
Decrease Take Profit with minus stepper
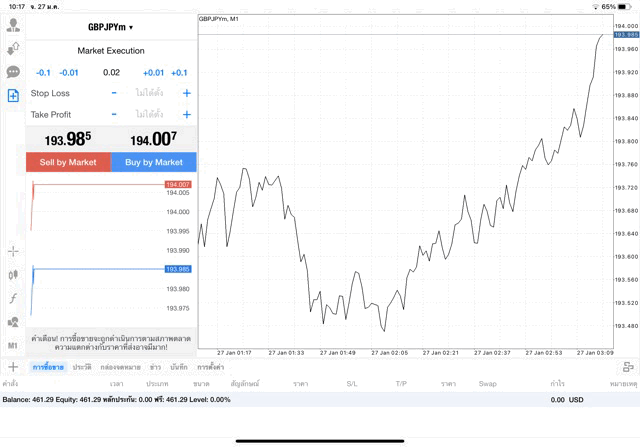114,115
